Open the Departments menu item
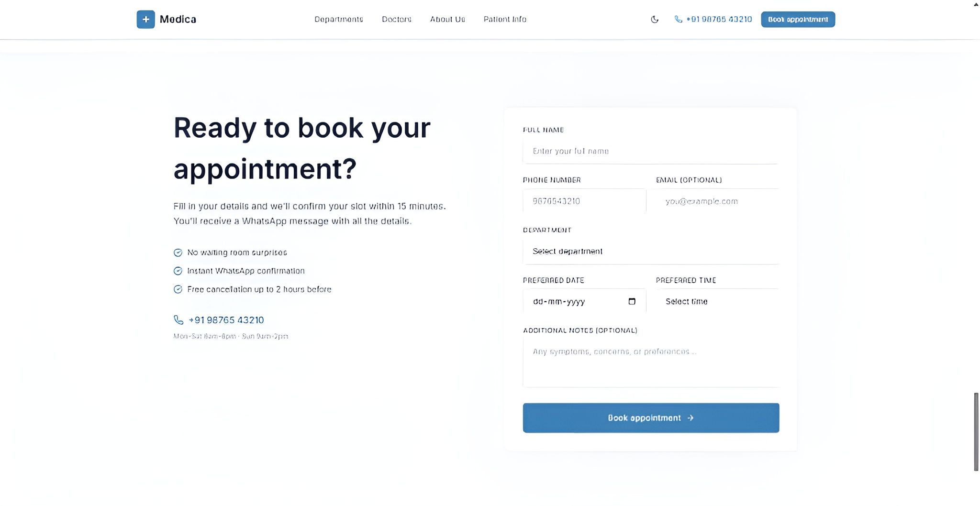This screenshot has height=506, width=980. point(339,19)
